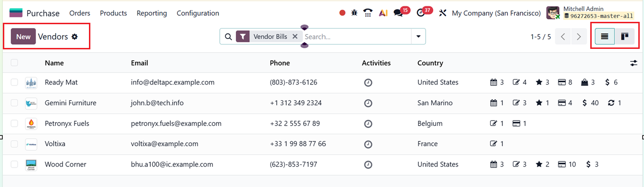Open the Wood Corner vendor name
The width and height of the screenshot is (644, 187).
point(66,165)
